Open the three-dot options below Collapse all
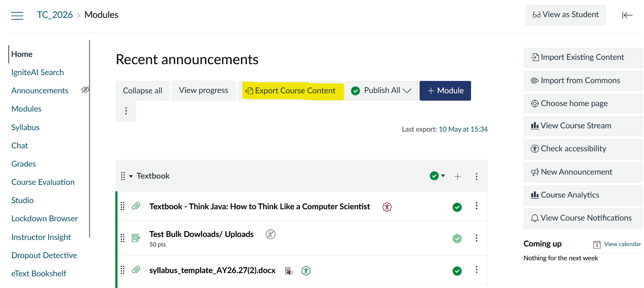This screenshot has width=644, height=288. (x=126, y=111)
